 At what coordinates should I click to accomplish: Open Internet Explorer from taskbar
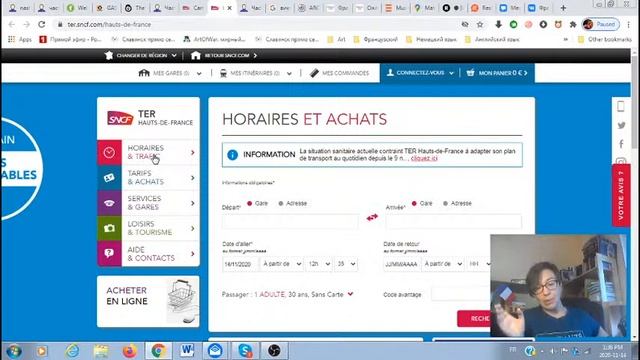click(72, 351)
